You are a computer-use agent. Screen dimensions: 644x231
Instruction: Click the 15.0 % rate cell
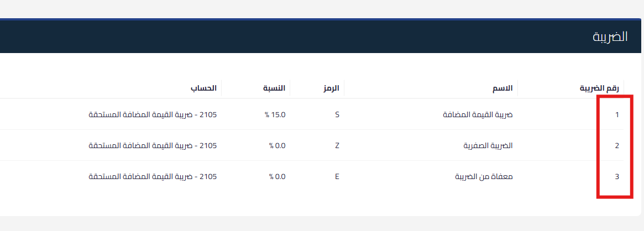pyautogui.click(x=275, y=115)
